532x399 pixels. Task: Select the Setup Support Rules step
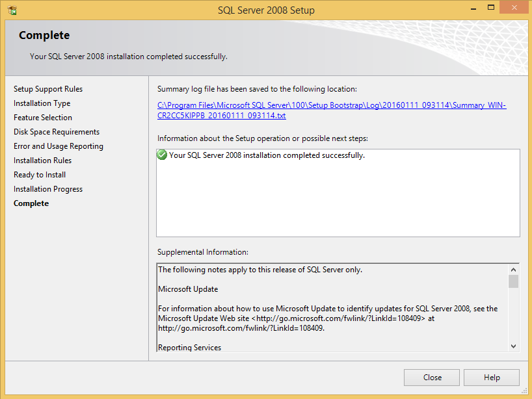[x=48, y=89]
